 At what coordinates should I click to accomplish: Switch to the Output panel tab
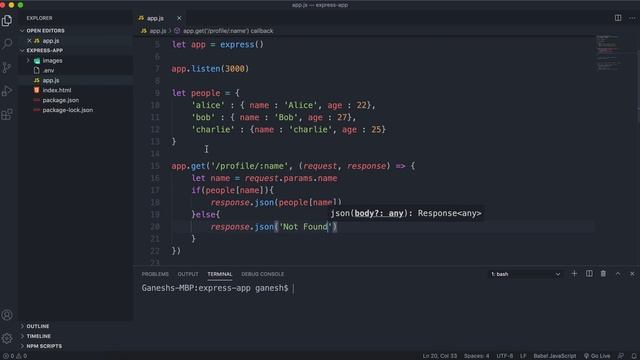(188, 274)
